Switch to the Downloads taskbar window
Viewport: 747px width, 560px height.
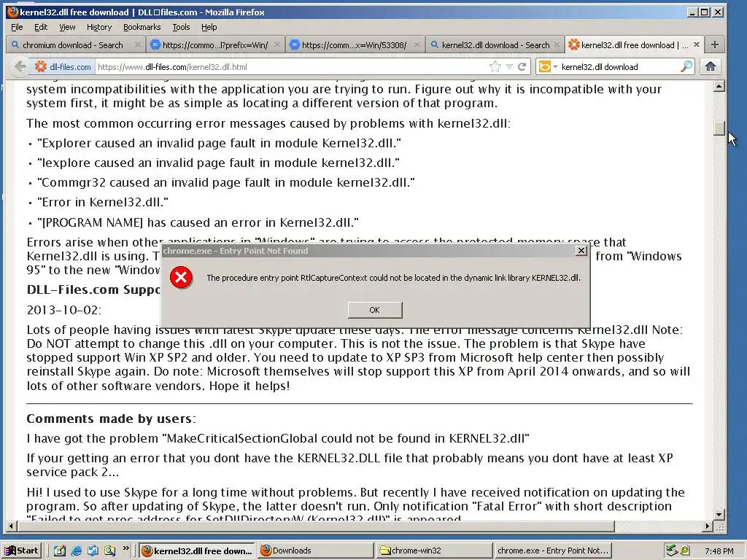point(316,551)
